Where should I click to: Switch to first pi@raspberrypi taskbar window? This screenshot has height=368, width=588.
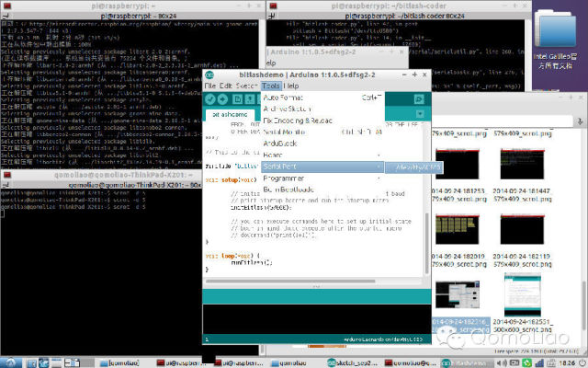(182, 363)
